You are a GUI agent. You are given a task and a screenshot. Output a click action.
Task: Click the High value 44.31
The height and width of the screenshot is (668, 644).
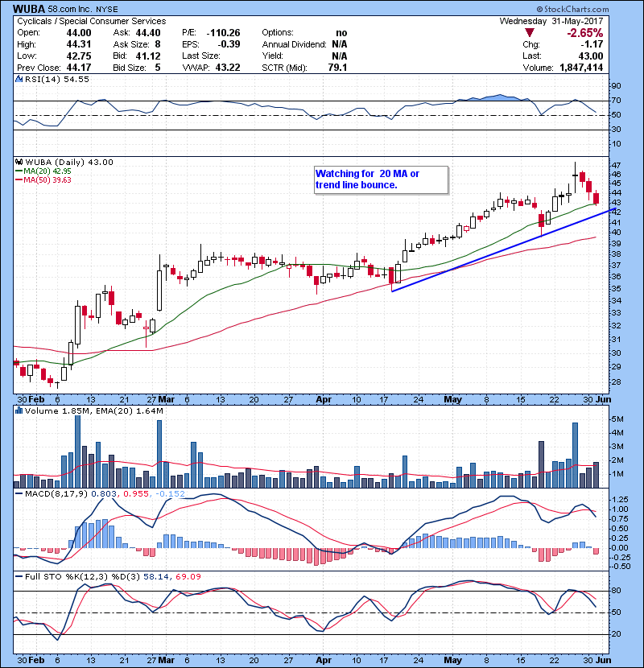[x=79, y=44]
